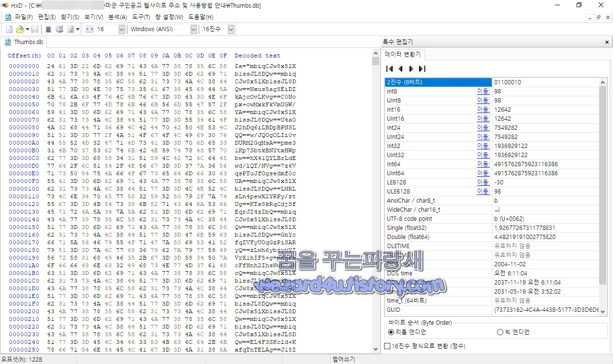Select 리틀 엔디언 byte order

pyautogui.click(x=407, y=332)
